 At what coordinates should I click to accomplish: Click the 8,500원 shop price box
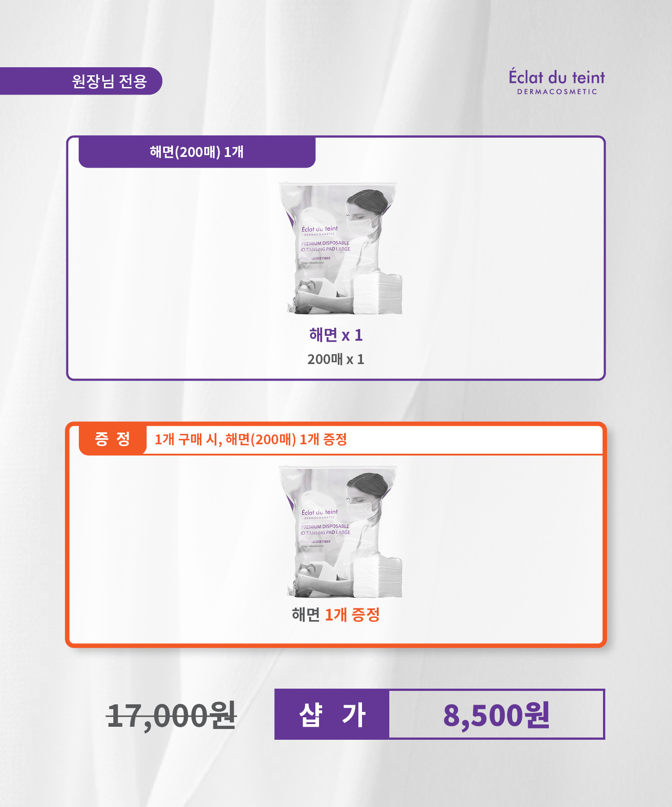click(496, 714)
